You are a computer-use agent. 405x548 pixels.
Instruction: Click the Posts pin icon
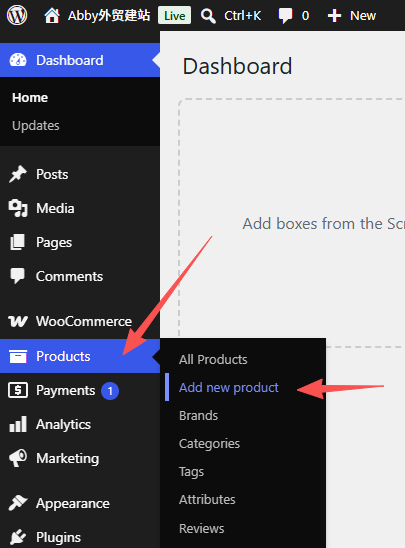(x=17, y=174)
